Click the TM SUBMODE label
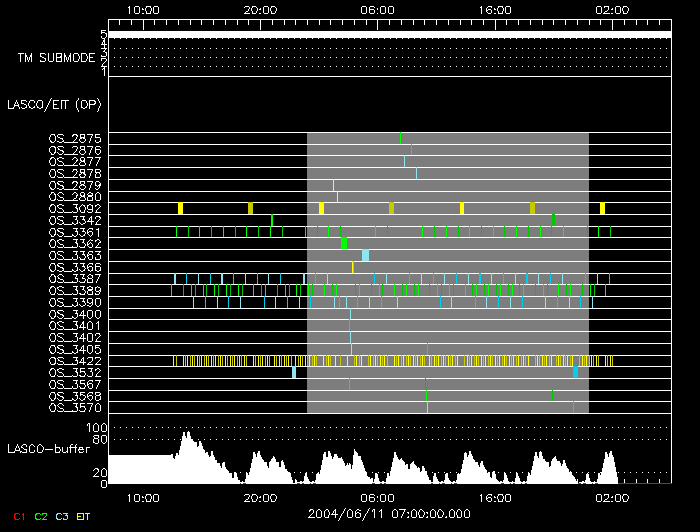Viewport: 700px width, 532px height. pos(56,58)
